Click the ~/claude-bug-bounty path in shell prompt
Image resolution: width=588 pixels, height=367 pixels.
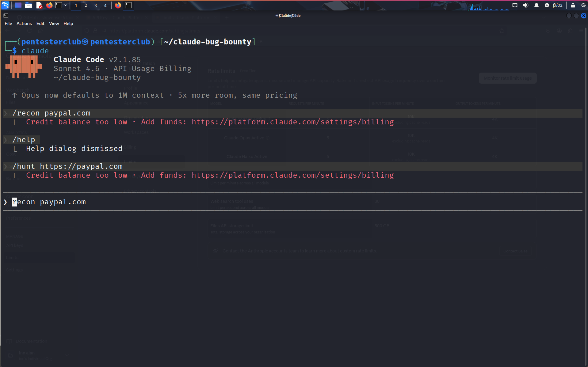tap(208, 42)
